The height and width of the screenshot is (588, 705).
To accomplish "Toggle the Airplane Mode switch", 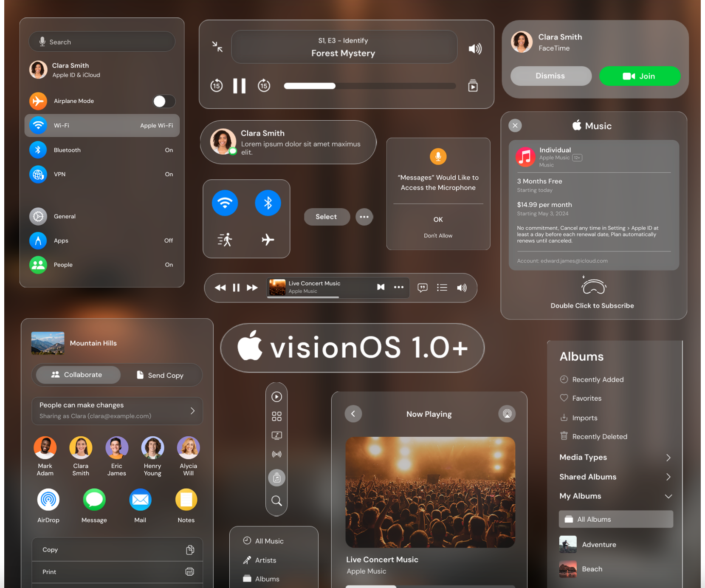I will (164, 101).
